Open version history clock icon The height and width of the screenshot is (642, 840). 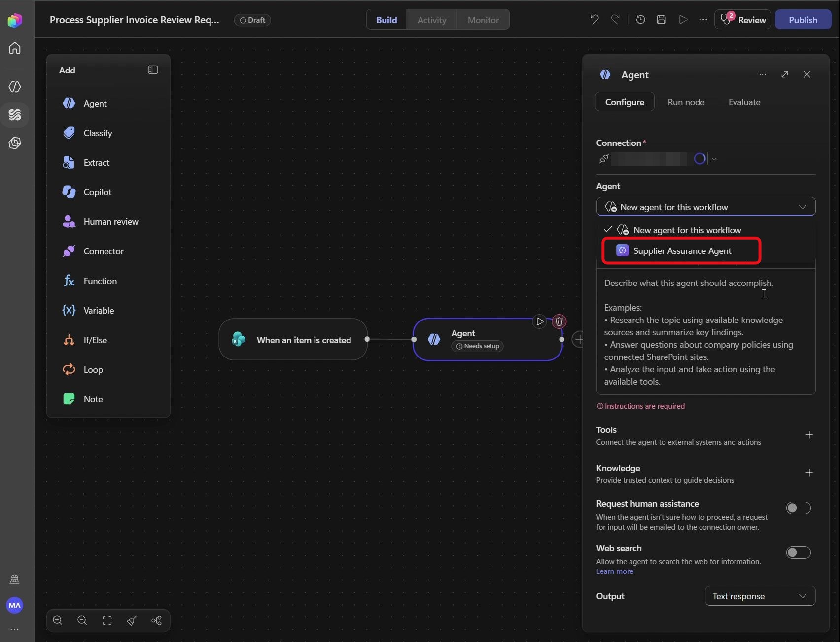point(640,20)
